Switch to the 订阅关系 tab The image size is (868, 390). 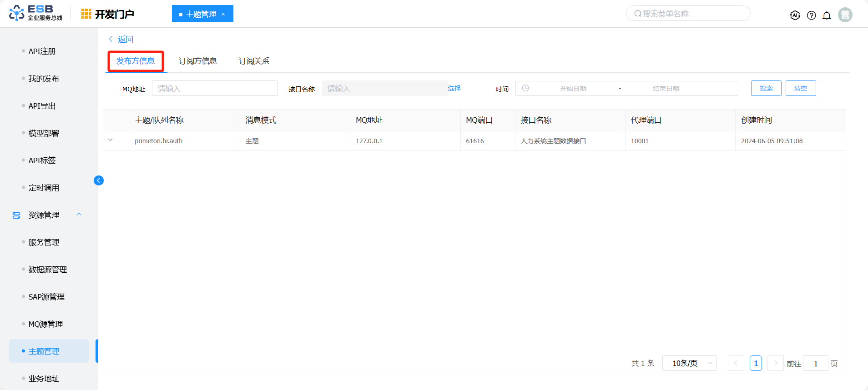[254, 61]
